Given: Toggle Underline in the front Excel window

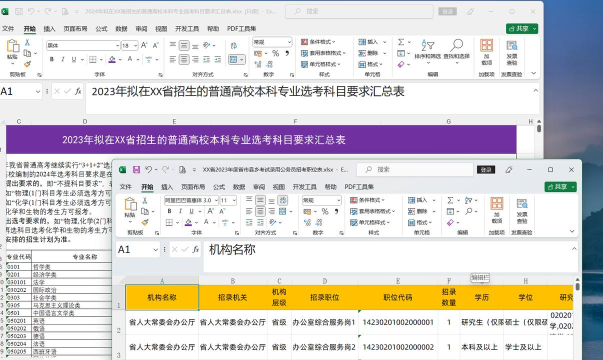Looking at the screenshot, I should click(x=191, y=211).
